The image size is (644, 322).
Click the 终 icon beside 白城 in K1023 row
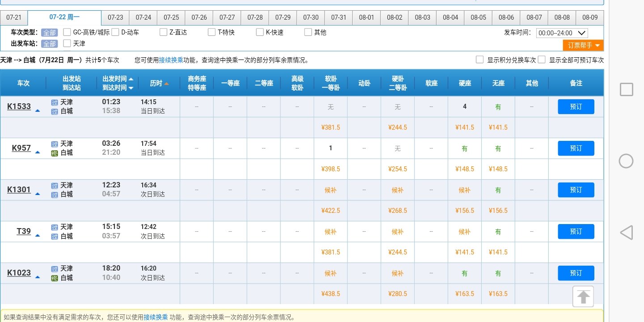pyautogui.click(x=55, y=278)
